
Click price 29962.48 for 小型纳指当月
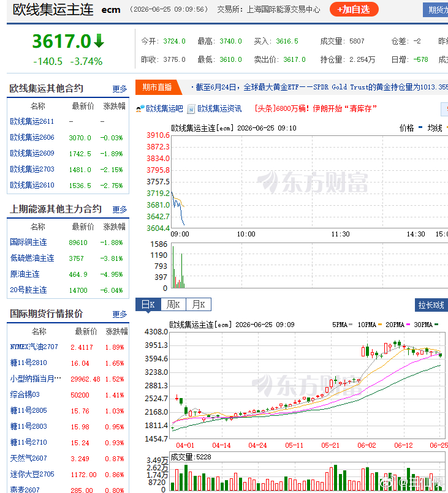(85, 379)
